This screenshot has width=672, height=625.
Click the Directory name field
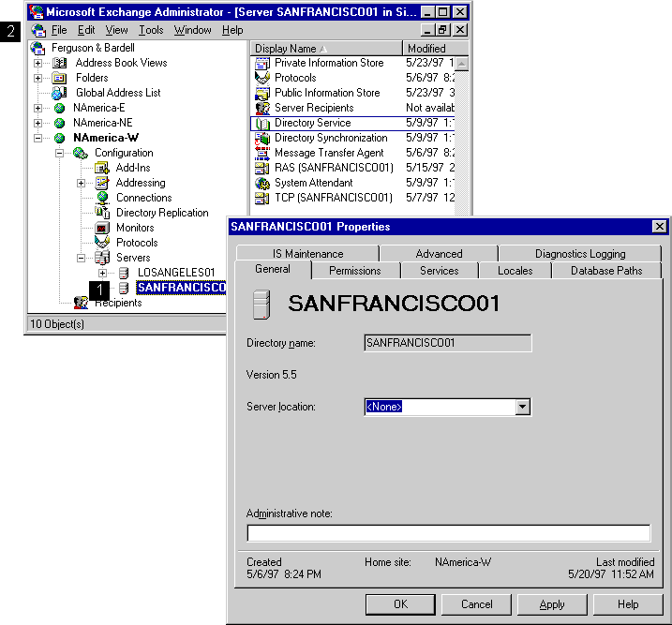click(448, 343)
